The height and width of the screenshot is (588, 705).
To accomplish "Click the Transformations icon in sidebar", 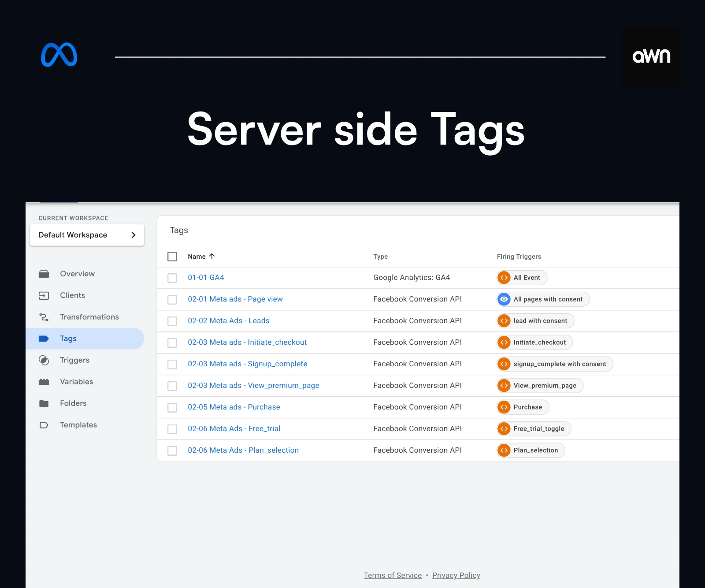I will coord(44,317).
